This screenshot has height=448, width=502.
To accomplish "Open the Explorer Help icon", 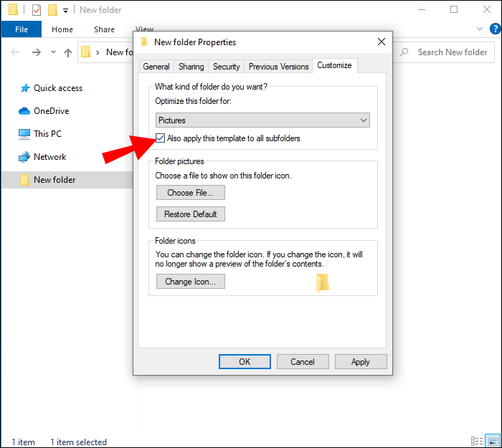I will coord(495,29).
